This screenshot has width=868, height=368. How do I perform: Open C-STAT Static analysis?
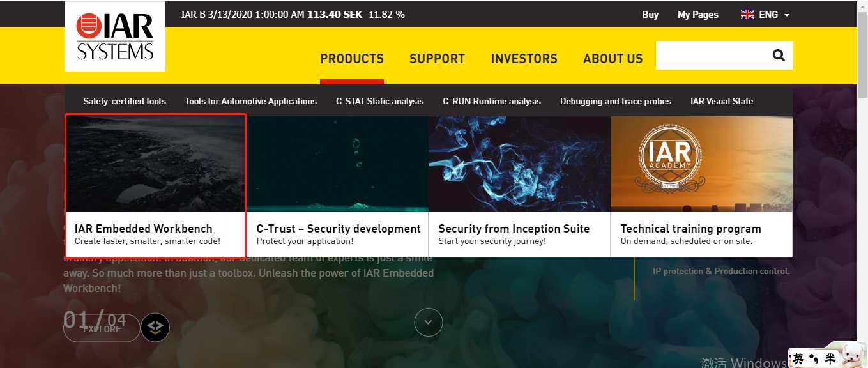click(380, 101)
